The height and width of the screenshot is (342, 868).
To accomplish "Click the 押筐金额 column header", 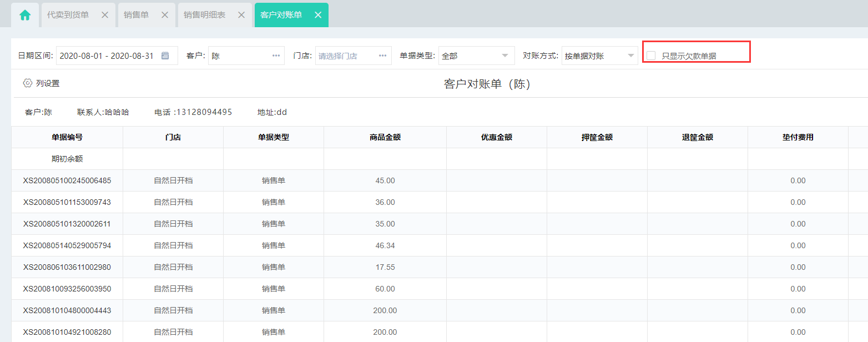I will (x=597, y=137).
